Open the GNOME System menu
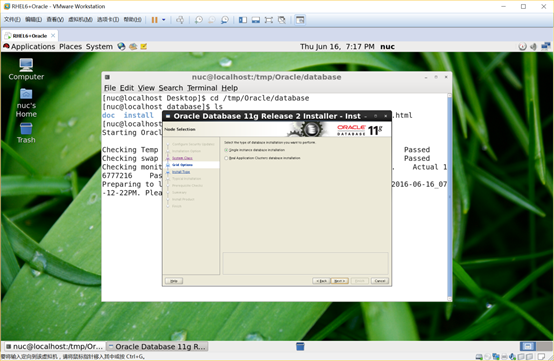This screenshot has width=554, height=361. click(x=99, y=46)
